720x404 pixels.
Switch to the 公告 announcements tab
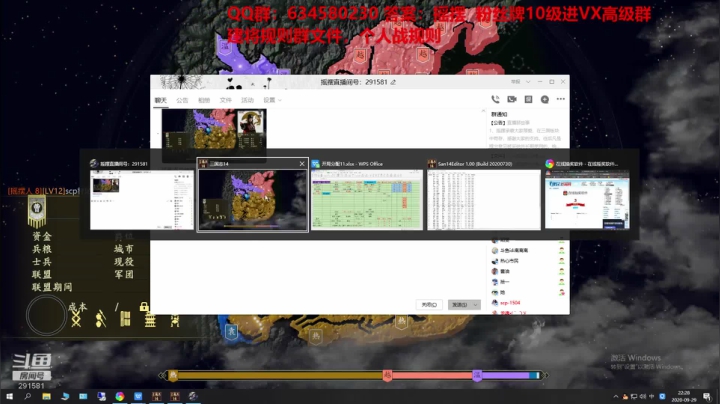tap(182, 100)
